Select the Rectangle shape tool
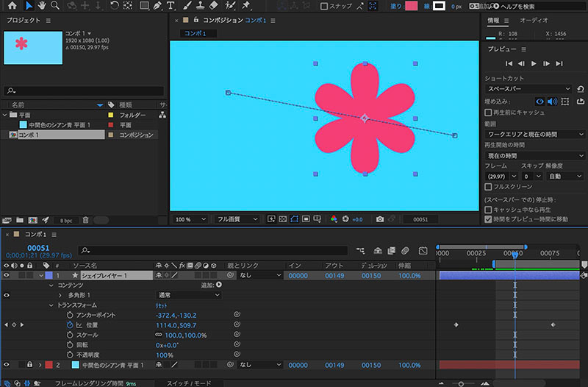The image size is (588, 387). coord(144,5)
